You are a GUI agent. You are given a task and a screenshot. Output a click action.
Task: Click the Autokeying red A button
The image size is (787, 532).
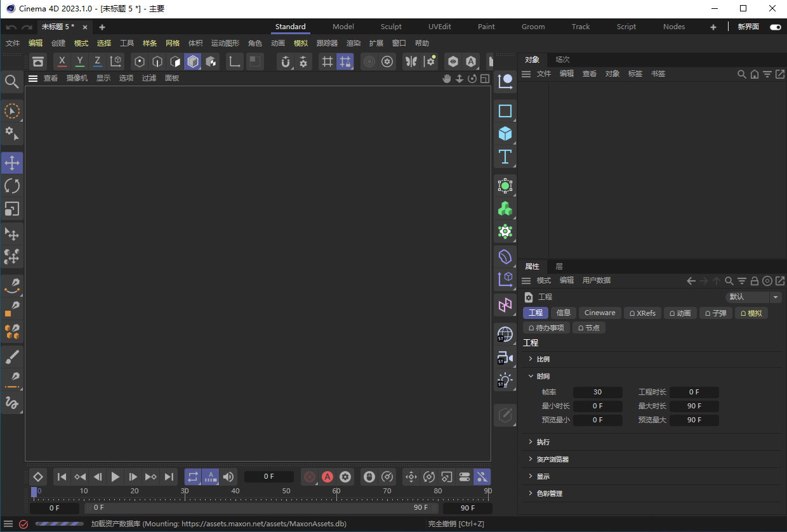[x=327, y=477]
